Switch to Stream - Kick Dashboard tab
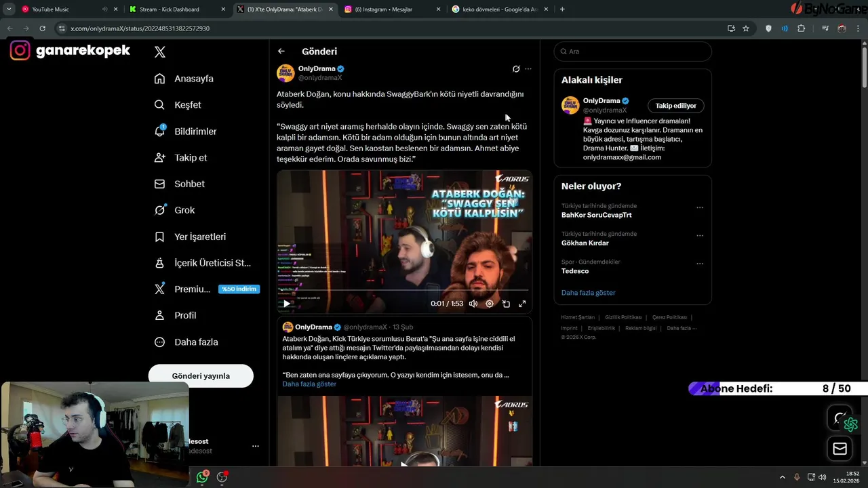868x488 pixels. 178,9
